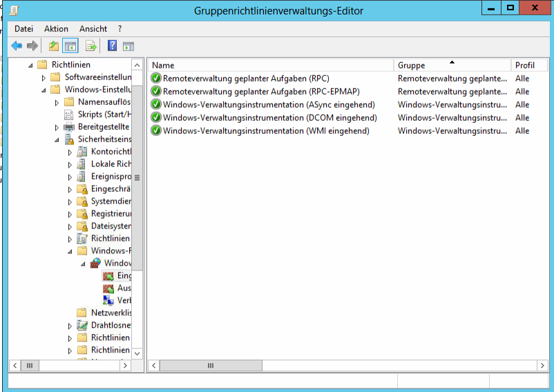The height and width of the screenshot is (392, 554).
Task: Open Help via the blue question mark icon
Action: [112, 46]
